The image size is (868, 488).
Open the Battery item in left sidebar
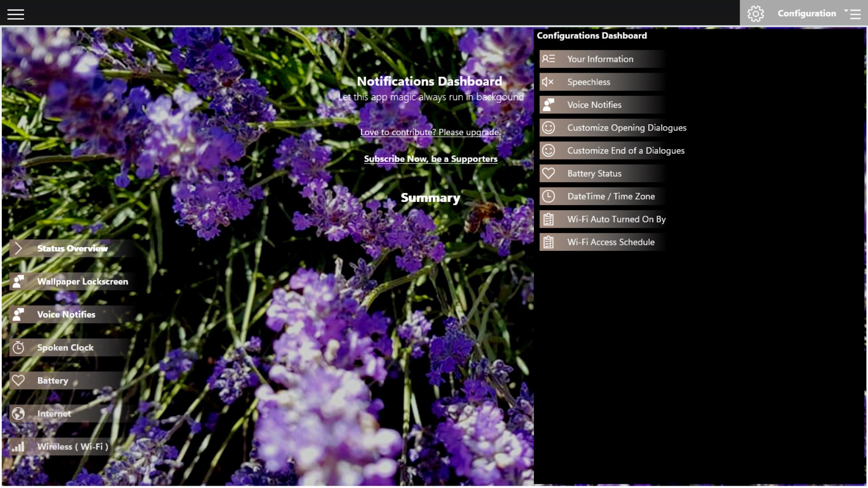[x=52, y=380]
